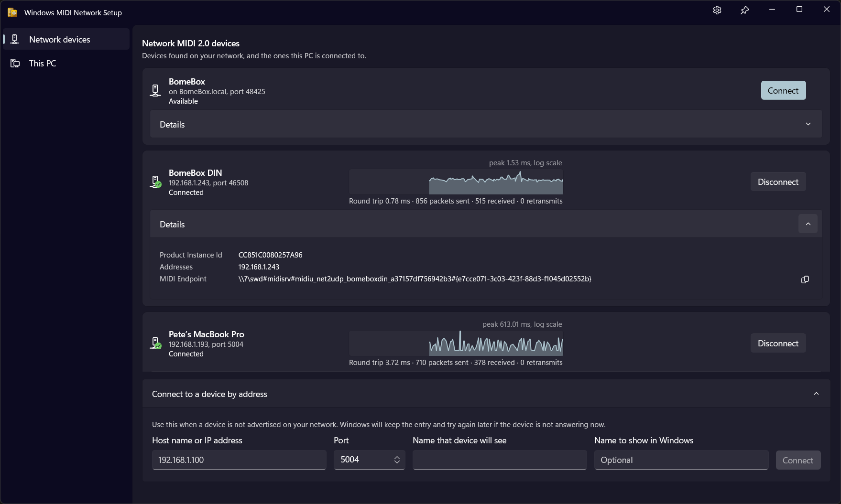Click the Network MIDI 2.0 devices heading
The height and width of the screenshot is (504, 841).
[191, 43]
